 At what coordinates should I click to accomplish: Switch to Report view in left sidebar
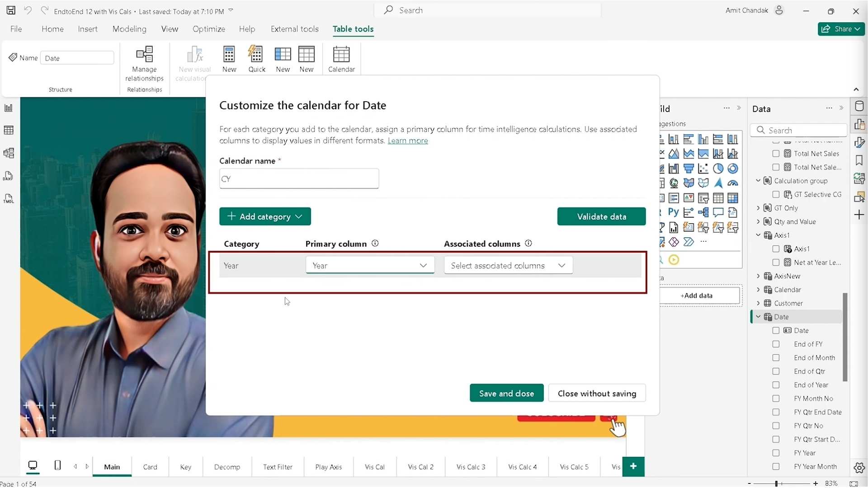[8, 108]
